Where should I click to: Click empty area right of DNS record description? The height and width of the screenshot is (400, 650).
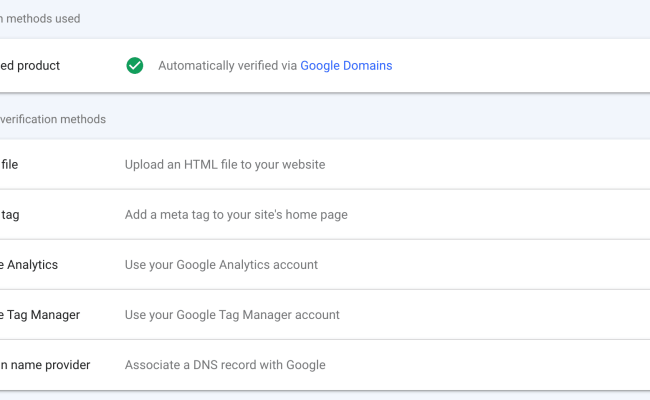pyautogui.click(x=490, y=365)
